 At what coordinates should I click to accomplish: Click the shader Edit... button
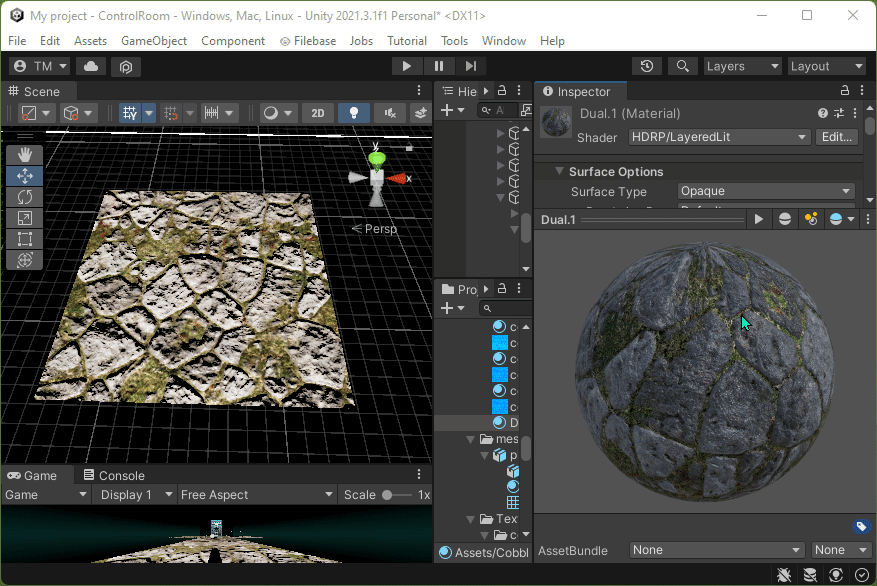(837, 137)
